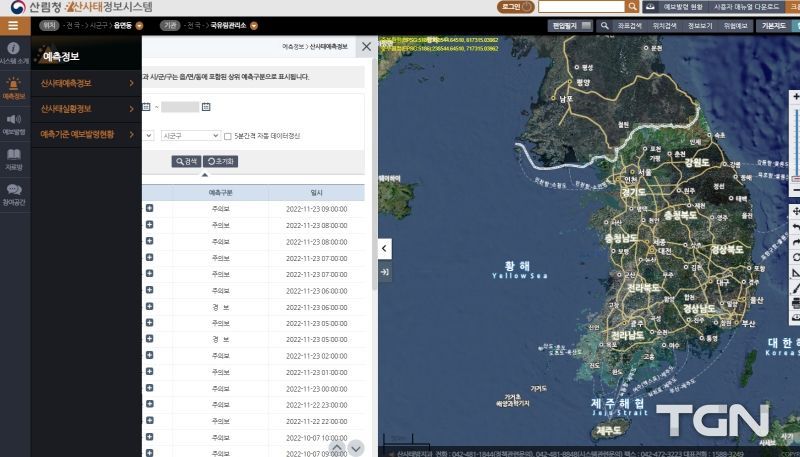Go to previous map view arrow
Image resolution: width=800 pixels, height=457 pixels.
tap(796, 226)
